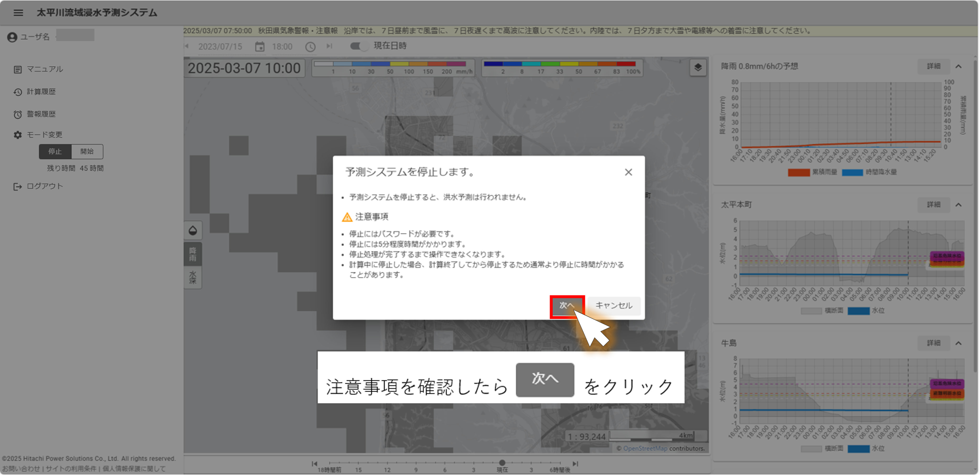
Task: Close the stop-system dialog with X
Action: pos(628,172)
